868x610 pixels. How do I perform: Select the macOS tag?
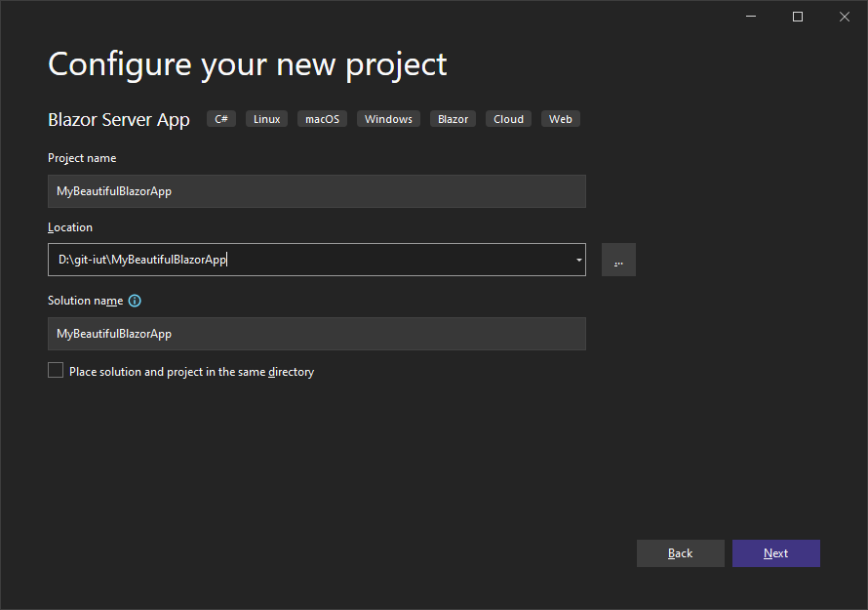[322, 119]
